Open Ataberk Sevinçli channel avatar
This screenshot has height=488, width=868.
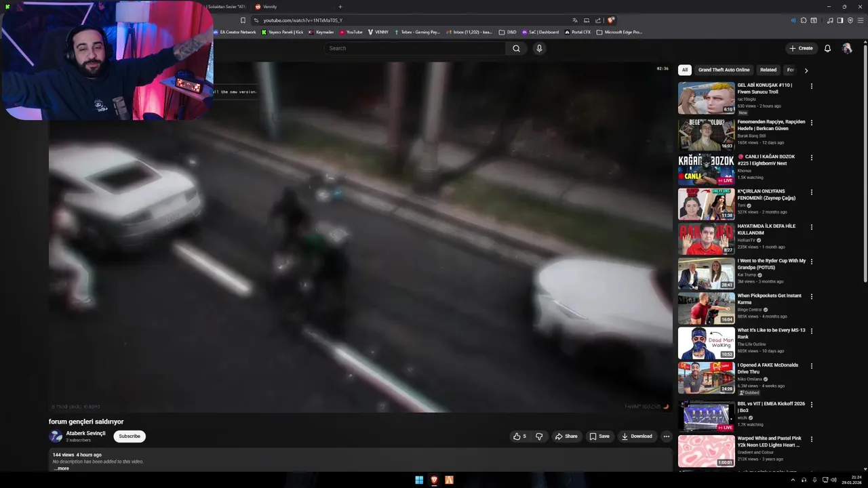point(56,436)
